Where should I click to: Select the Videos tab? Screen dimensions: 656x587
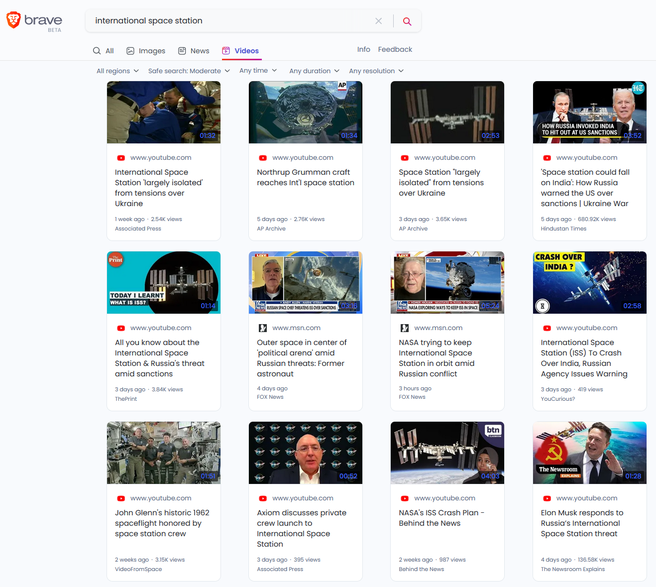[x=241, y=51]
